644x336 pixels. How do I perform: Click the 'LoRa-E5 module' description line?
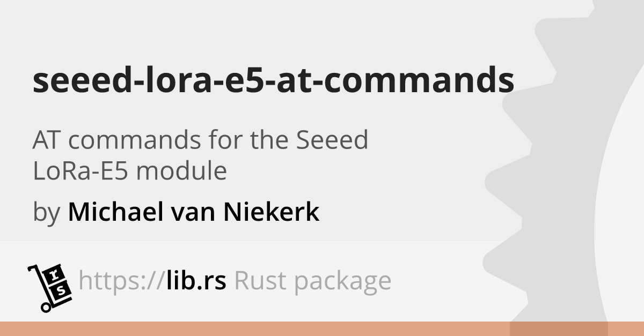(130, 171)
